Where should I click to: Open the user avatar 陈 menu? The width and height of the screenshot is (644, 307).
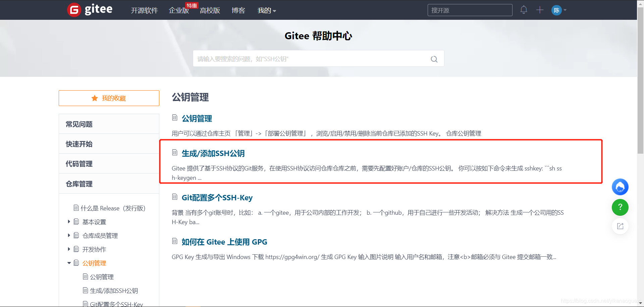pyautogui.click(x=556, y=10)
